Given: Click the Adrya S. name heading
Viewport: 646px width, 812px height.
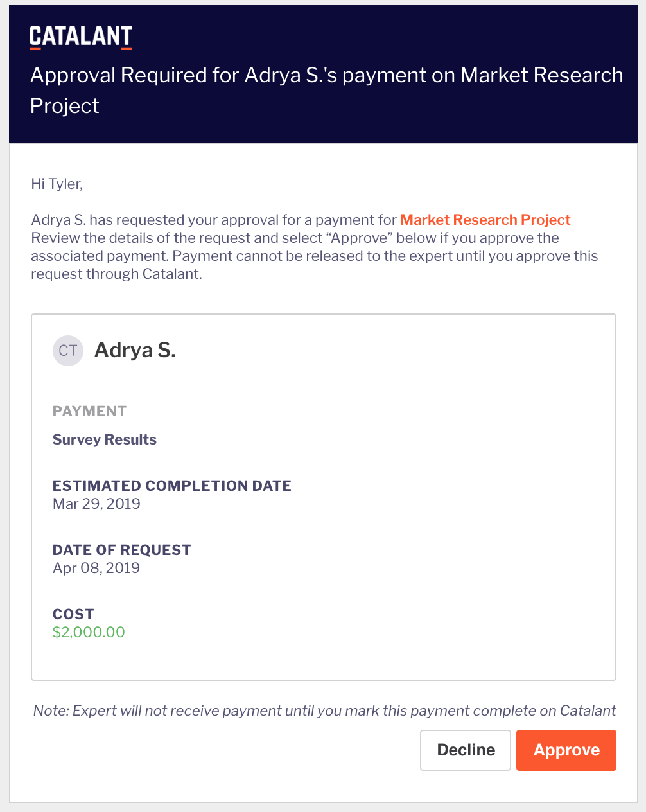Looking at the screenshot, I should [x=135, y=350].
